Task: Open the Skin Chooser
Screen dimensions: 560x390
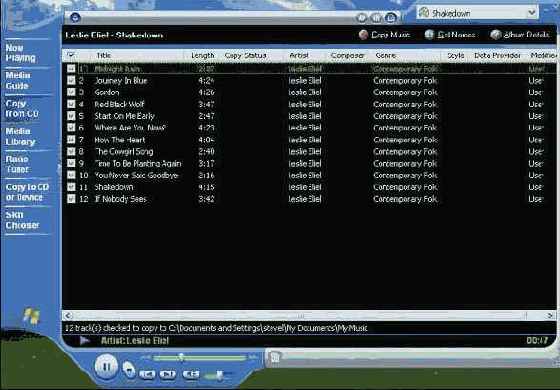Action: coord(22,220)
